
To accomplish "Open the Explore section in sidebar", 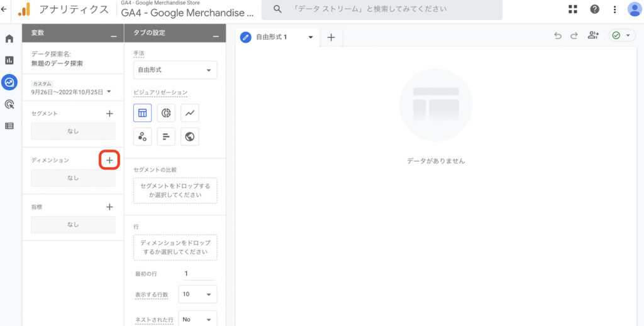I will (x=9, y=82).
